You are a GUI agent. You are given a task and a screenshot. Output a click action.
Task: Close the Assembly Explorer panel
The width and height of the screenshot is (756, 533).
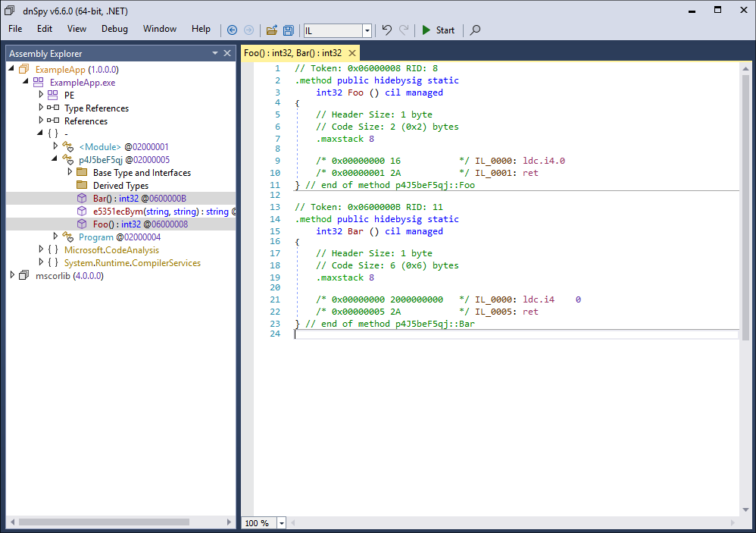point(227,53)
